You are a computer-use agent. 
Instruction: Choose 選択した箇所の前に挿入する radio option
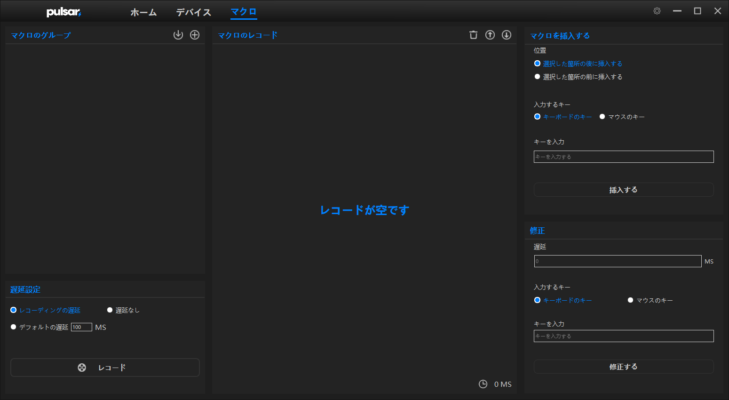click(x=538, y=76)
